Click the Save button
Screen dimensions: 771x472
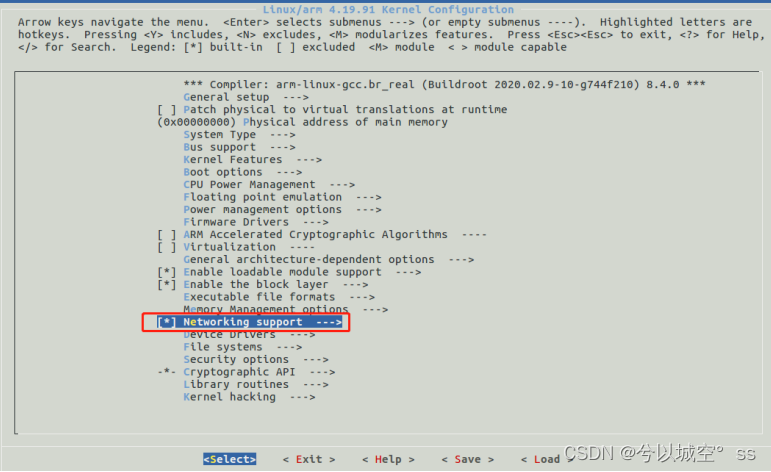pos(468,459)
